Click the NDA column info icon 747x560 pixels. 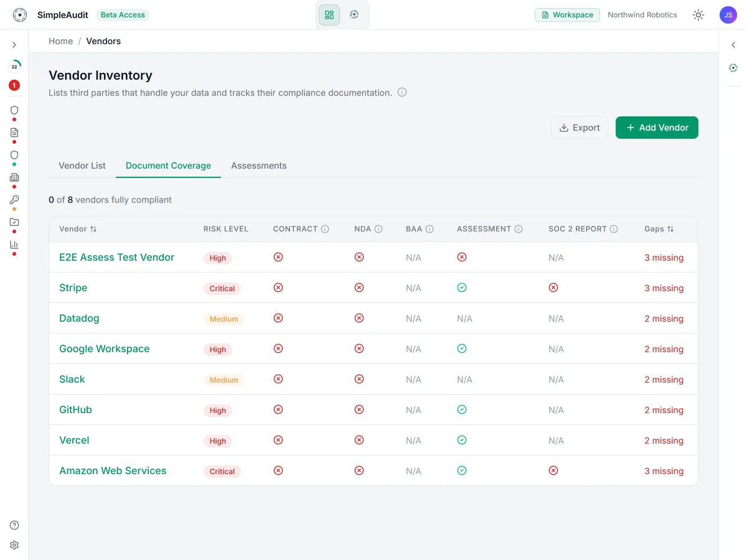(378, 229)
